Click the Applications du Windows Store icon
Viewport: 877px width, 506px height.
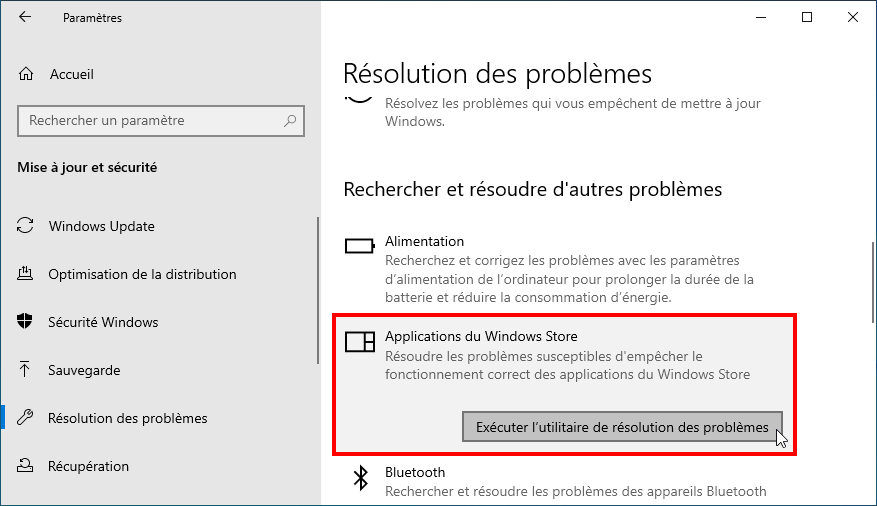tap(360, 342)
